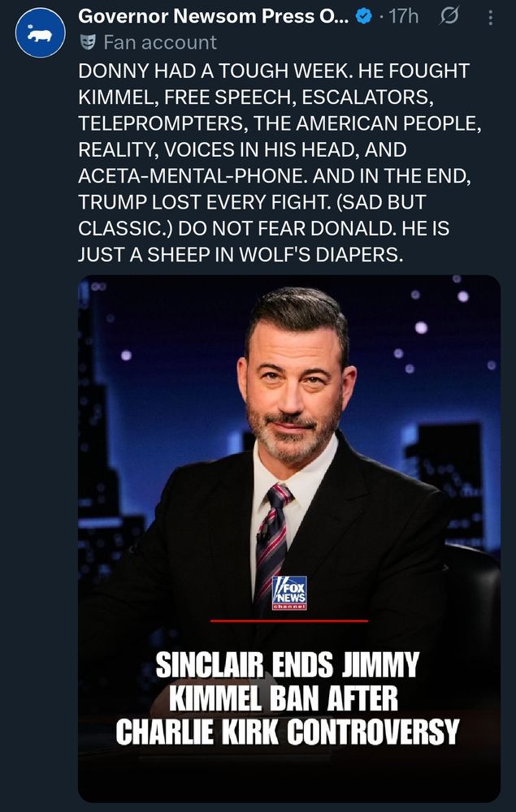Click the 17h post timestamp
This screenshot has width=516, height=812.
[x=403, y=17]
